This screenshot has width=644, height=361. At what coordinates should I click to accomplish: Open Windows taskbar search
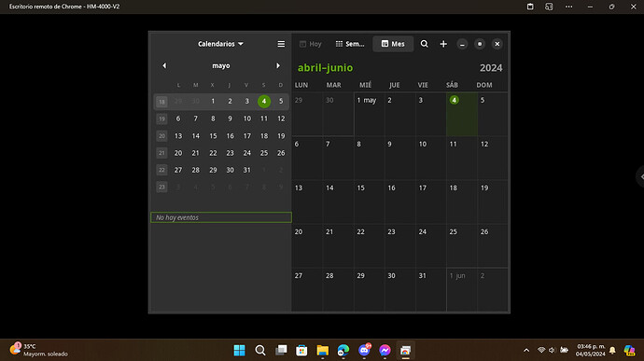tap(260, 351)
